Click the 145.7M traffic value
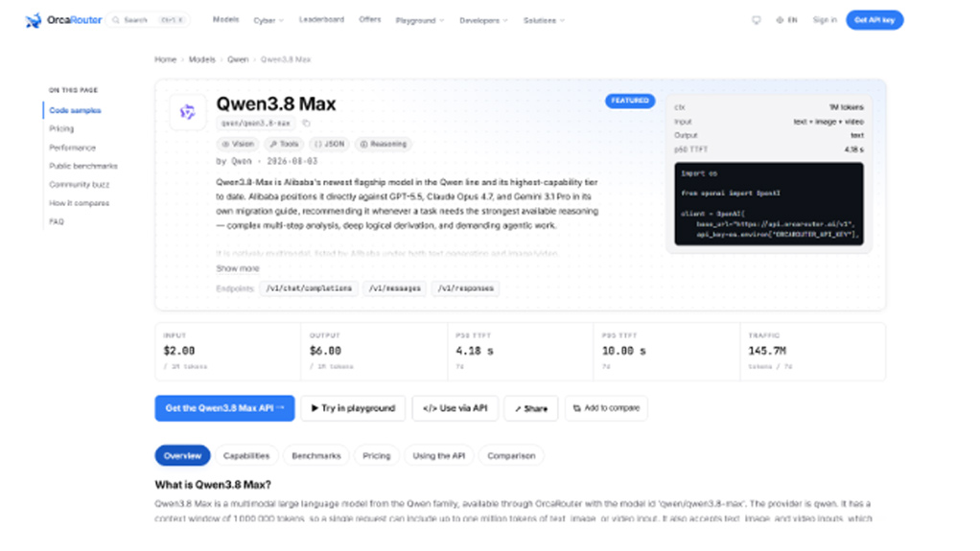 [x=767, y=351]
